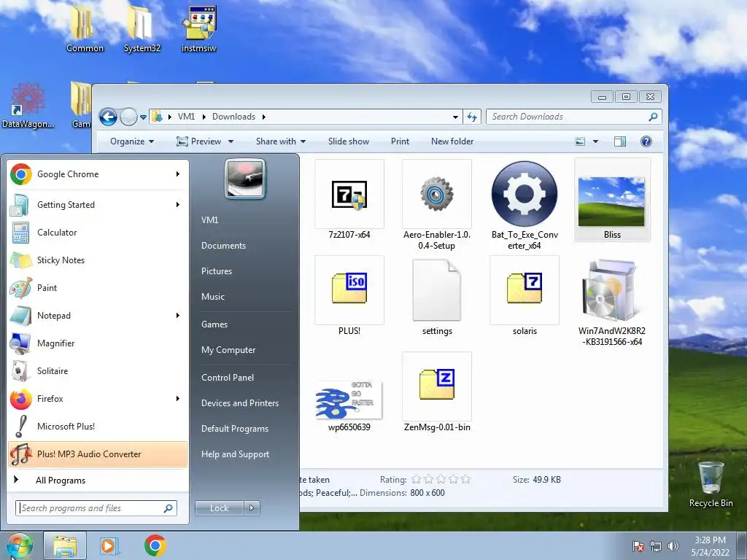Click the Explorer Back navigation button
Image resolution: width=747 pixels, height=560 pixels.
tap(108, 117)
